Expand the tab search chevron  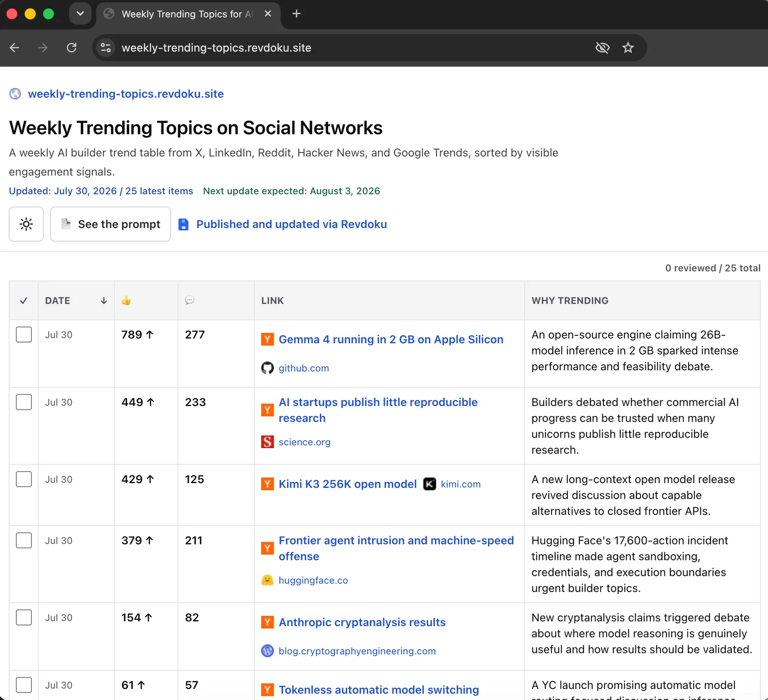pos(80,13)
